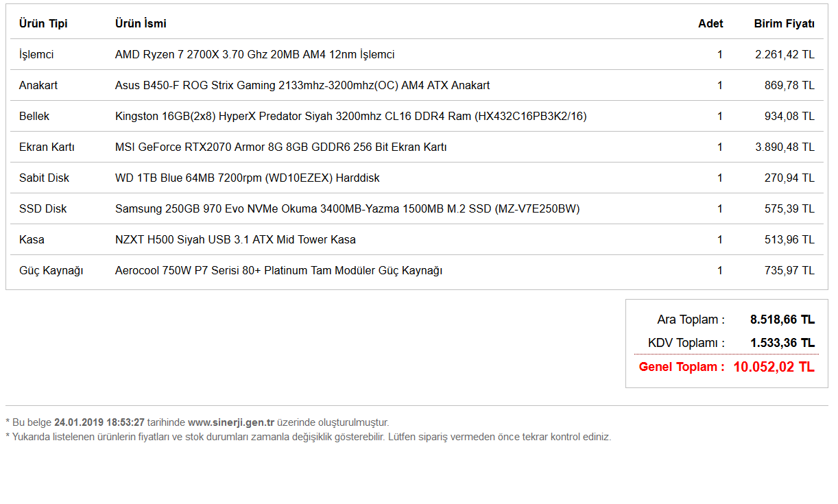Click the quantity 1 in Ekran Kartı row
The width and height of the screenshot is (838, 504).
pyautogui.click(x=720, y=147)
